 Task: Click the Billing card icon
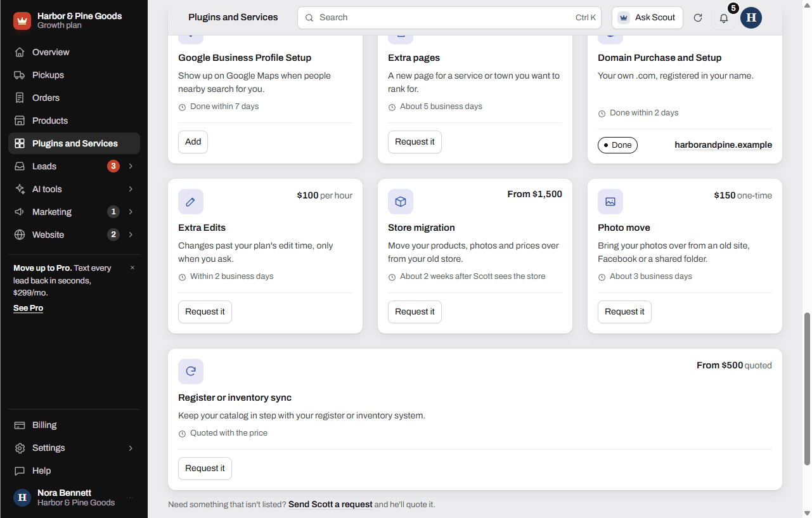(20, 425)
